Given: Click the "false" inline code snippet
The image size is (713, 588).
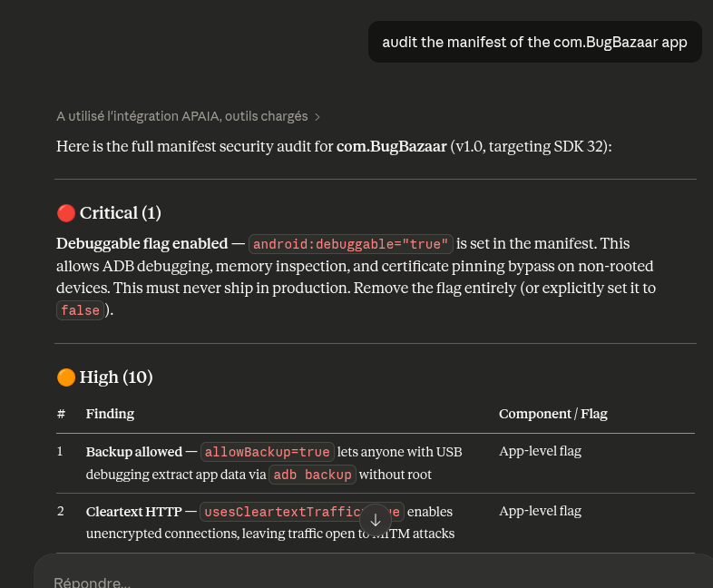Looking at the screenshot, I should pyautogui.click(x=80, y=310).
